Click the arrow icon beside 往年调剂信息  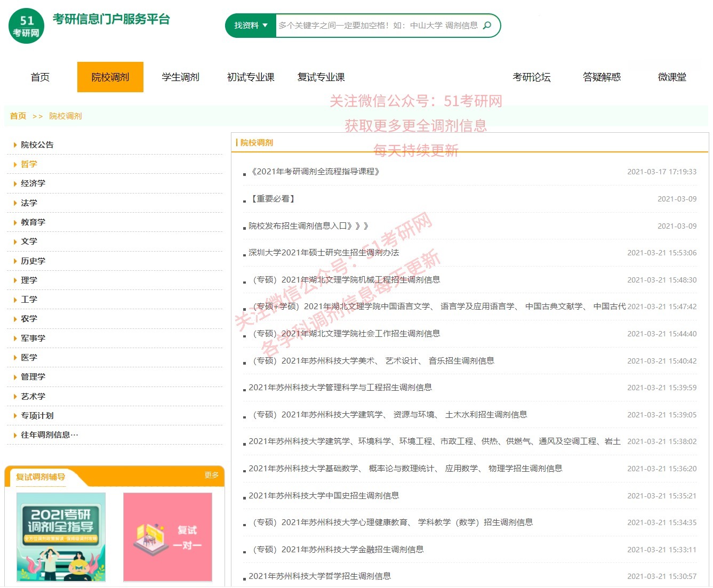[x=14, y=434]
